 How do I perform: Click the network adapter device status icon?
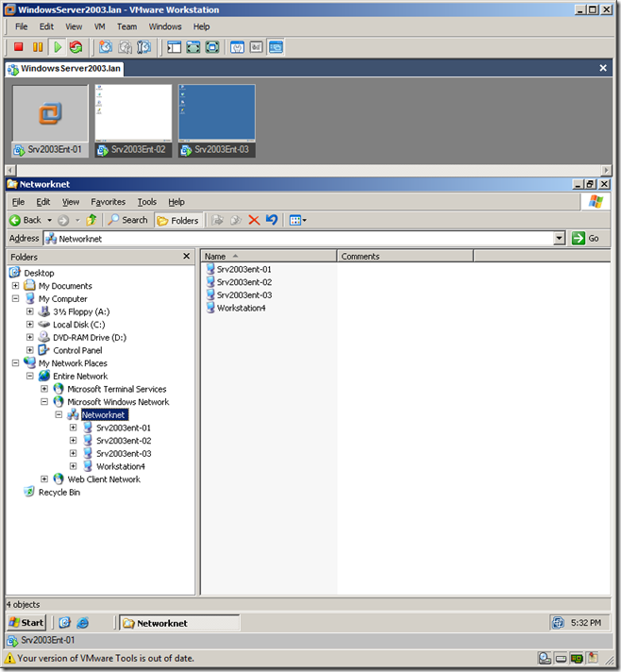click(x=577, y=658)
